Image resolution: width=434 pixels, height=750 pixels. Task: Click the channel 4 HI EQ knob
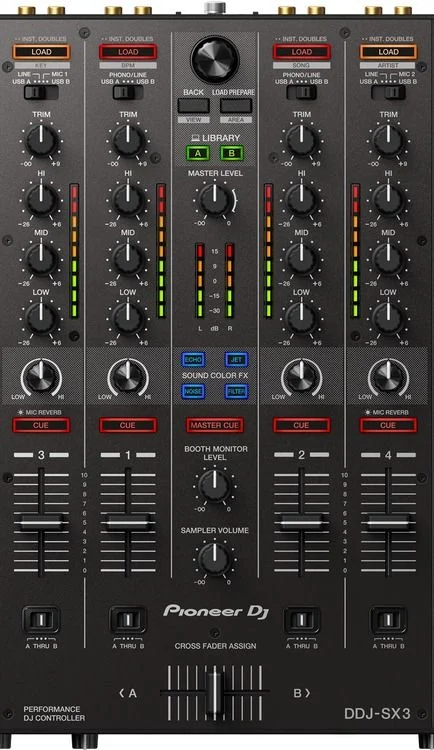388,200
